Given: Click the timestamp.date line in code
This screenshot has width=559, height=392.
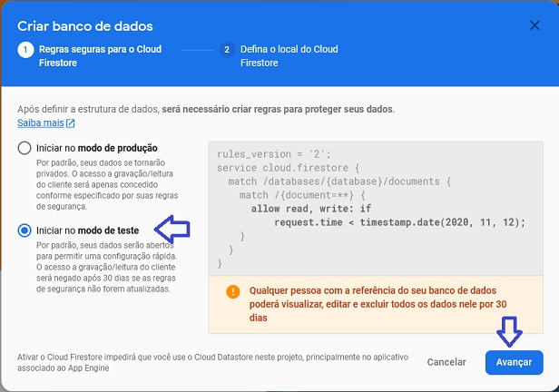Looking at the screenshot, I should [399, 222].
